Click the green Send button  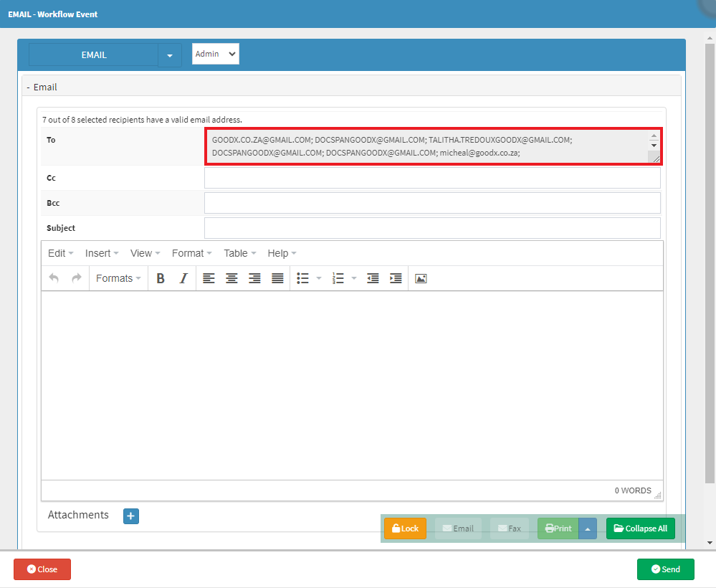665,569
